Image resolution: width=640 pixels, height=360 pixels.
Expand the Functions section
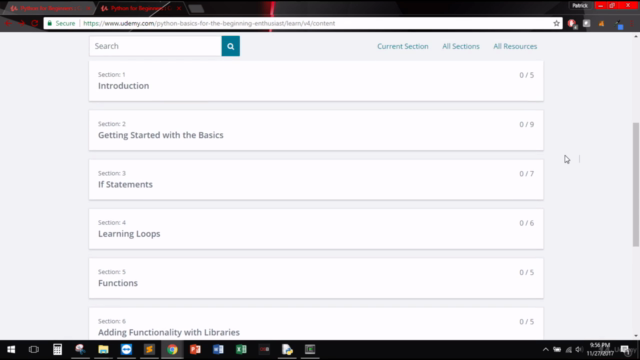click(x=316, y=278)
